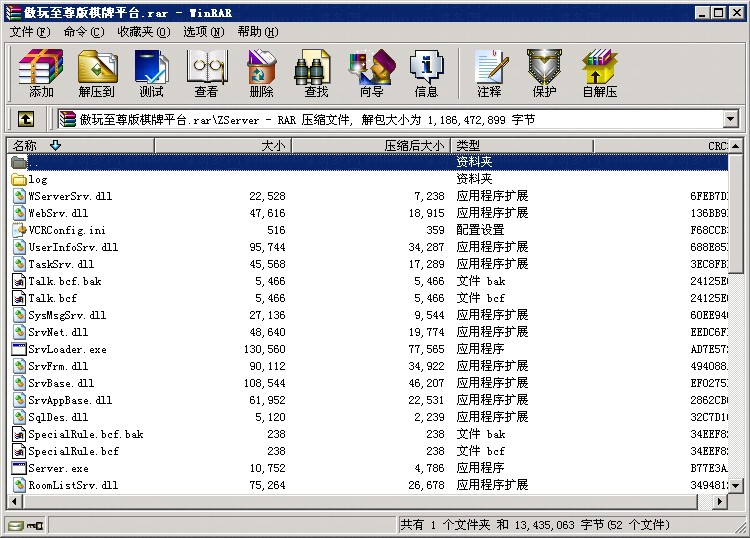The height and width of the screenshot is (538, 750).
Task: Click the 自解压 (SFX) toolbar icon
Action: [x=599, y=73]
